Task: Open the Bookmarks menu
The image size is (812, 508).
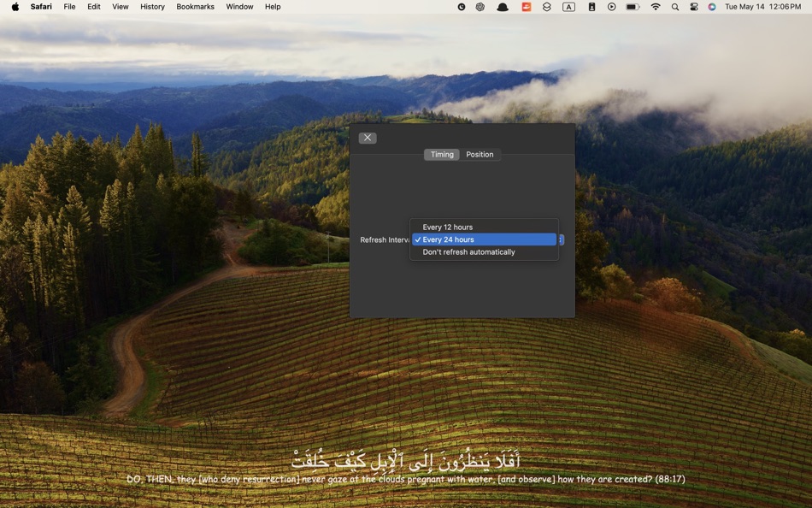Action: pyautogui.click(x=195, y=7)
